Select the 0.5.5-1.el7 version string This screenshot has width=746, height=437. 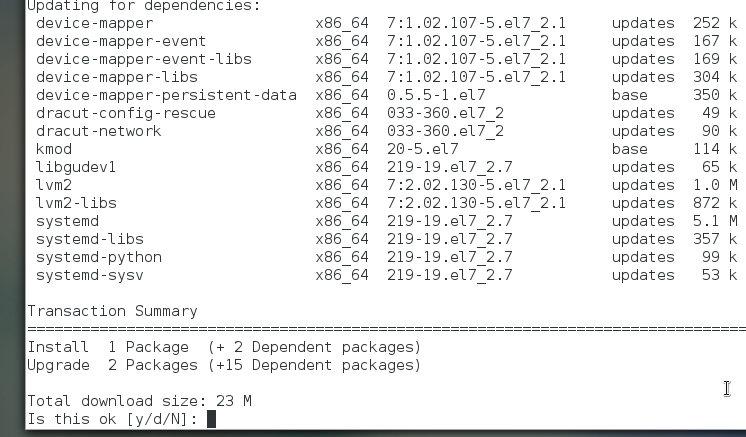click(436, 95)
